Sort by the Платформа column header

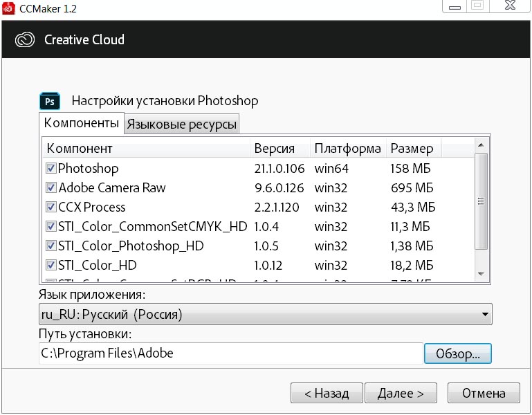click(x=348, y=149)
